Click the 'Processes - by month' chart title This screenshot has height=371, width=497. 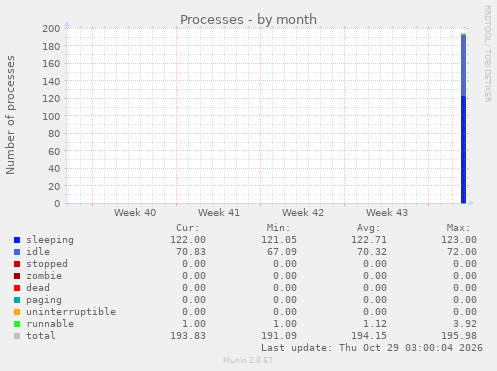[x=248, y=20]
